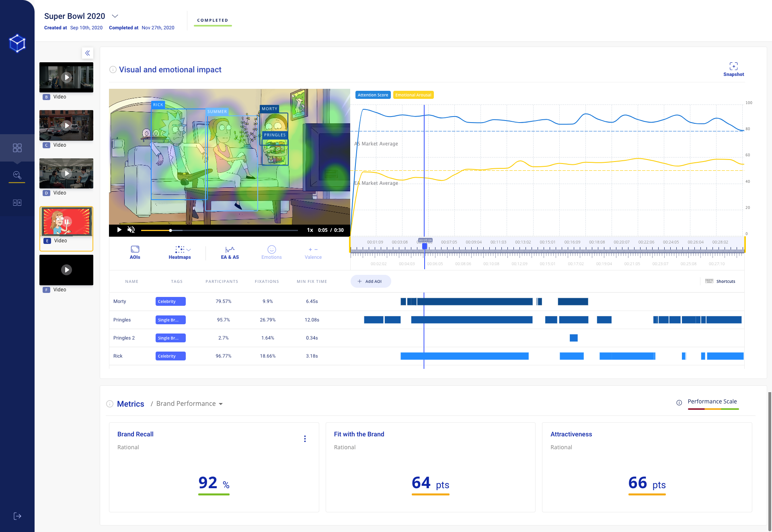The height and width of the screenshot is (532, 772).
Task: Toggle Emotions chart view
Action: [271, 252]
